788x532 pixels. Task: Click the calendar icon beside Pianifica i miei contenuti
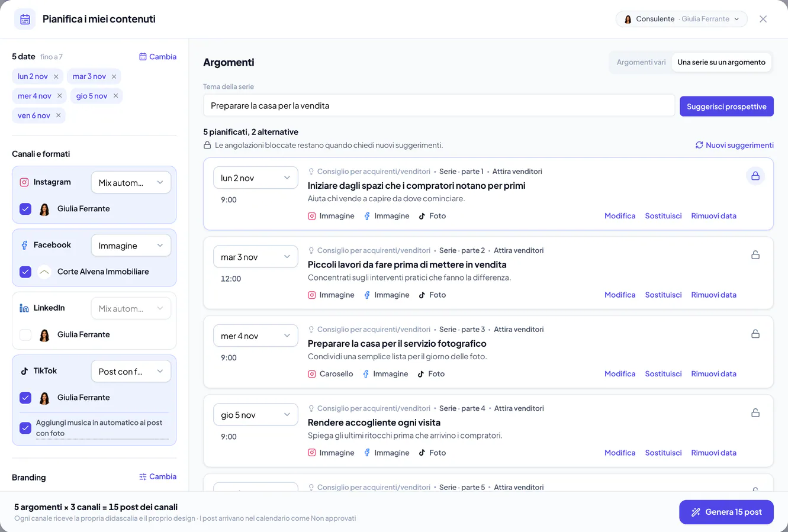pyautogui.click(x=25, y=19)
